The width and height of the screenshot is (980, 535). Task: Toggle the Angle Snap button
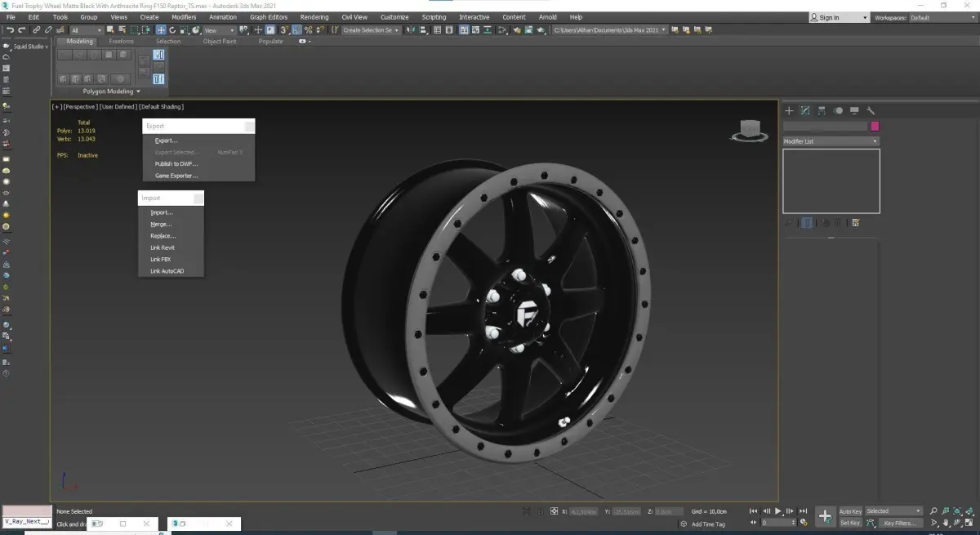point(296,30)
